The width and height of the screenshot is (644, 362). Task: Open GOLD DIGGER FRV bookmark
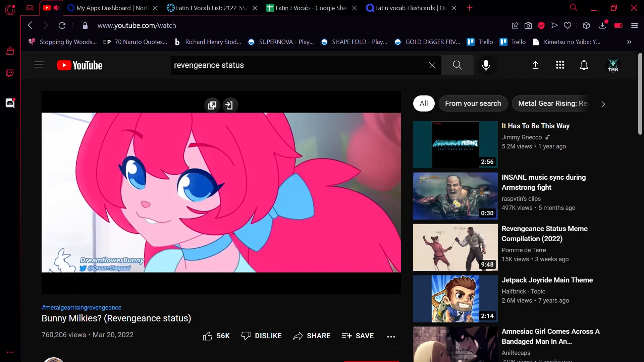pos(428,42)
